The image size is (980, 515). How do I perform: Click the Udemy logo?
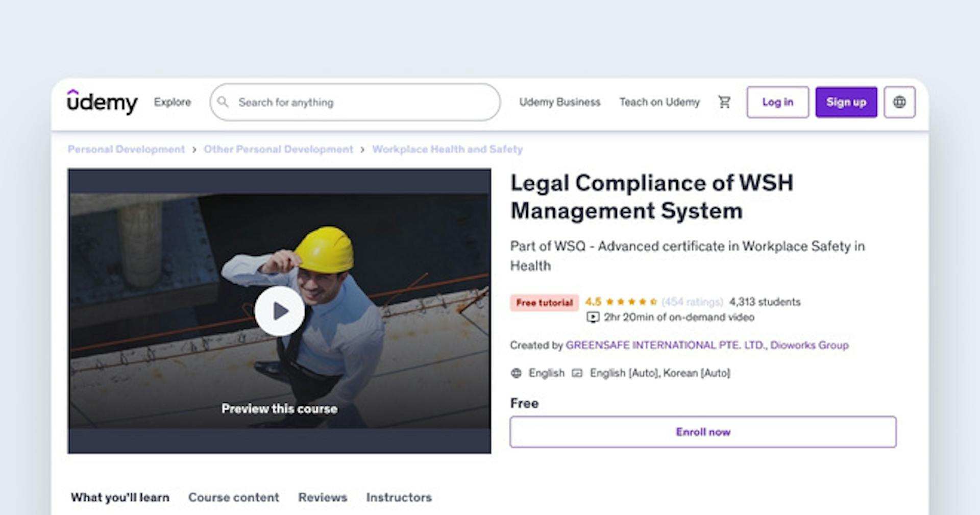(x=102, y=102)
